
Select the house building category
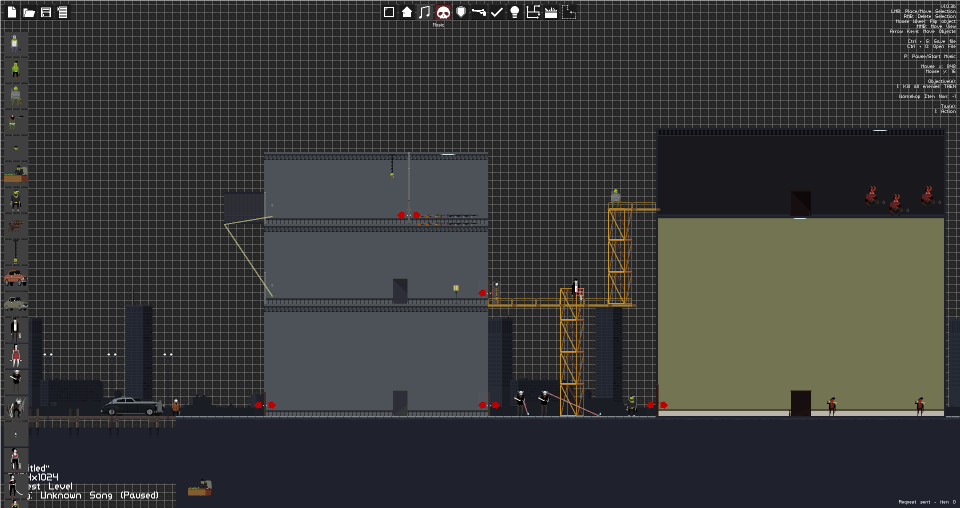tap(407, 12)
